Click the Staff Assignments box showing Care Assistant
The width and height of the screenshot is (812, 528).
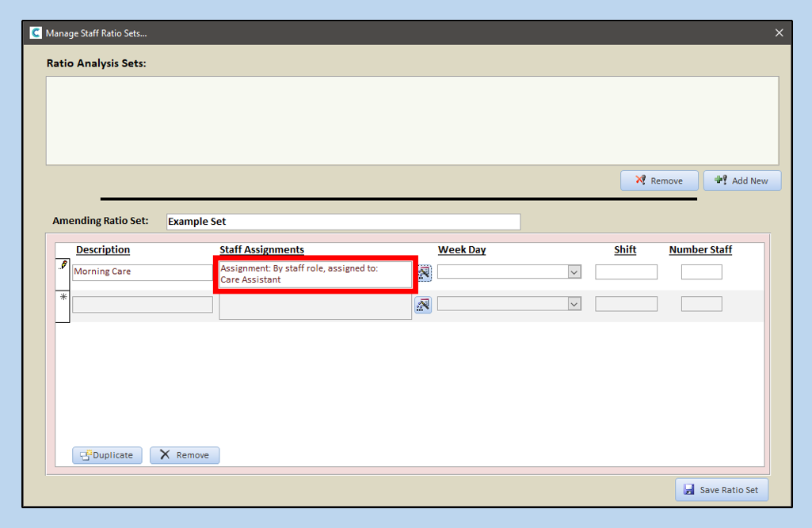point(315,274)
